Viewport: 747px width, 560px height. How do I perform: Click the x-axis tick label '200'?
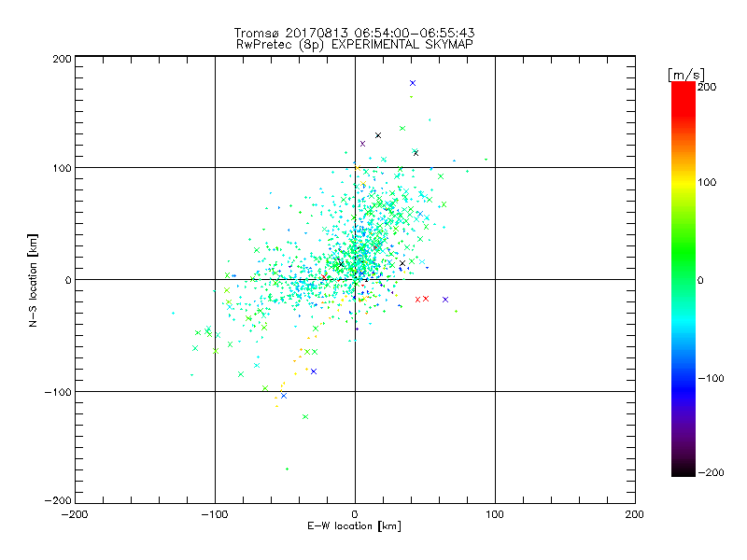(x=635, y=514)
